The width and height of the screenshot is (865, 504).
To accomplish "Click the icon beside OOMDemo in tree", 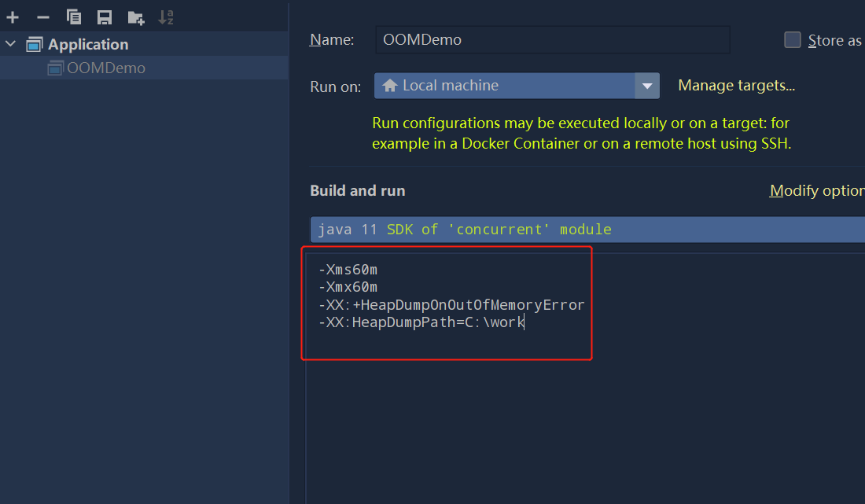I will (54, 68).
